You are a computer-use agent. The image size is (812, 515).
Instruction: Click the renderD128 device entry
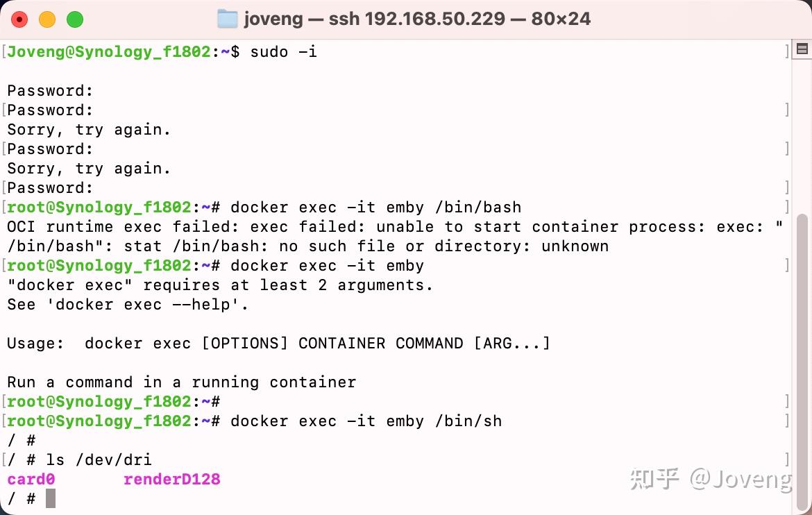coord(171,479)
